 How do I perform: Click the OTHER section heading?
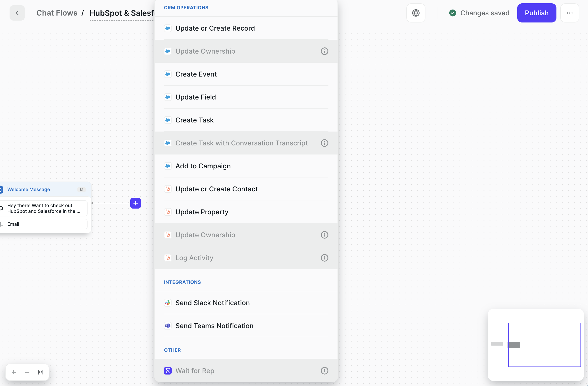click(172, 350)
